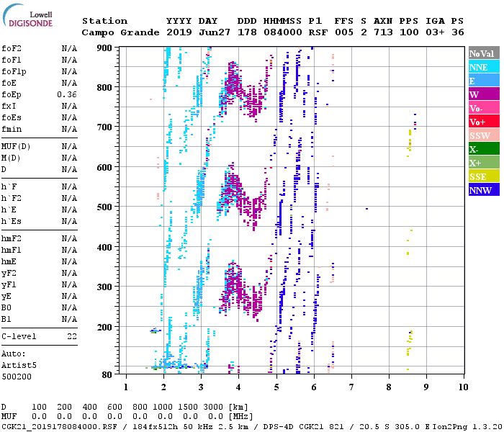The image size is (504, 432).
Task: Click the B1 parameter label
Action: pos(6,319)
